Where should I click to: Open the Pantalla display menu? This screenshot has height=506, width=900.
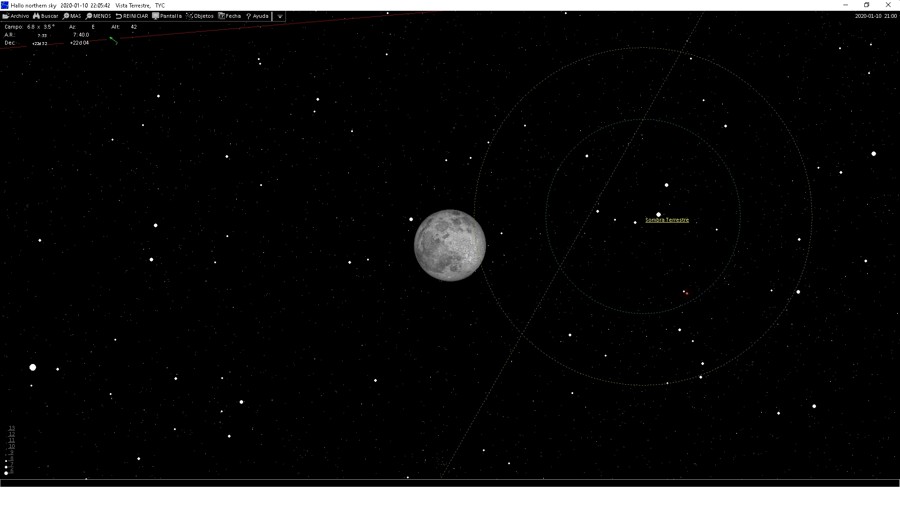167,16
